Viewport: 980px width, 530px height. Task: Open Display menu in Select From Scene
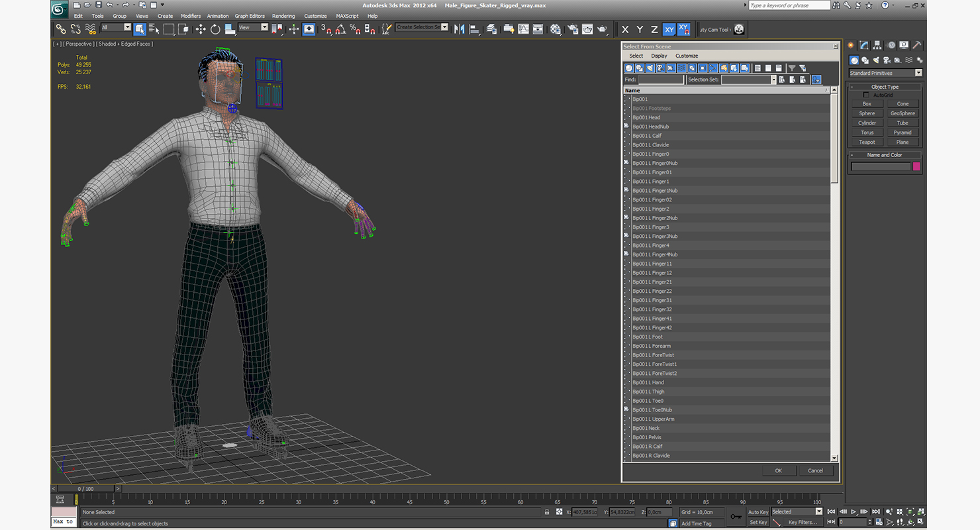pos(659,56)
